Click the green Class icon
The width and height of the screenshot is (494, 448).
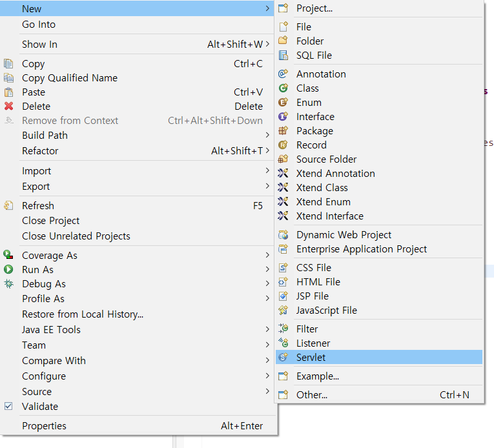click(x=283, y=88)
